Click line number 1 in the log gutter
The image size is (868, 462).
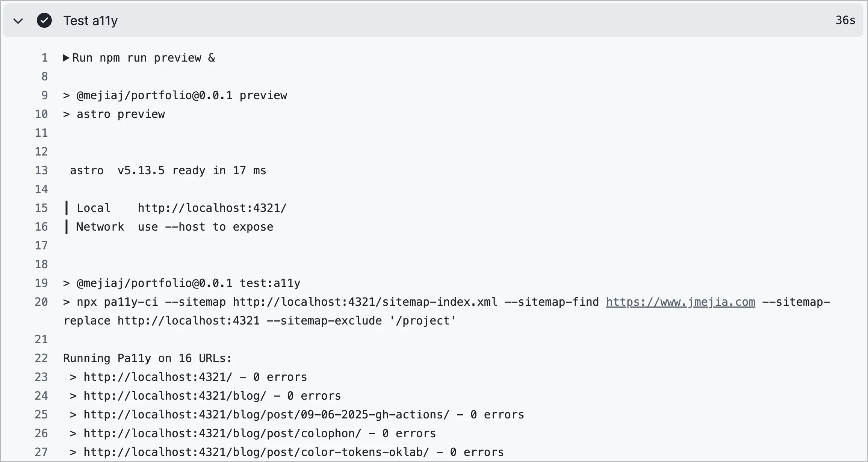[x=44, y=57]
